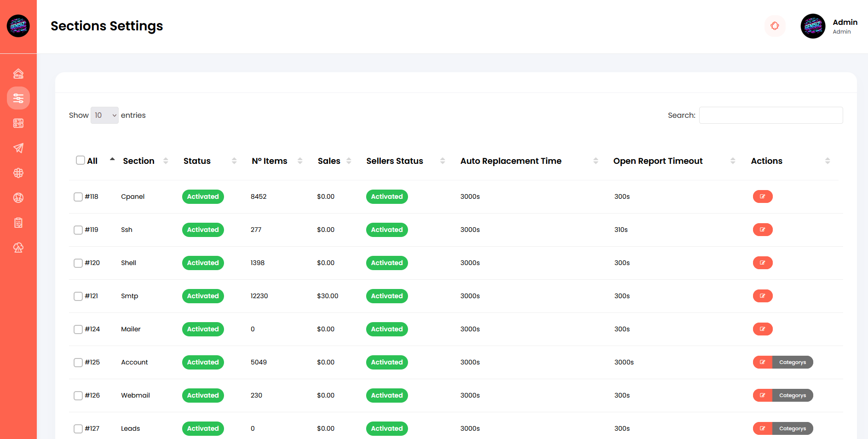Viewport: 868px width, 439px height.
Task: Click the cloud warning sidebar icon
Action: click(x=18, y=248)
